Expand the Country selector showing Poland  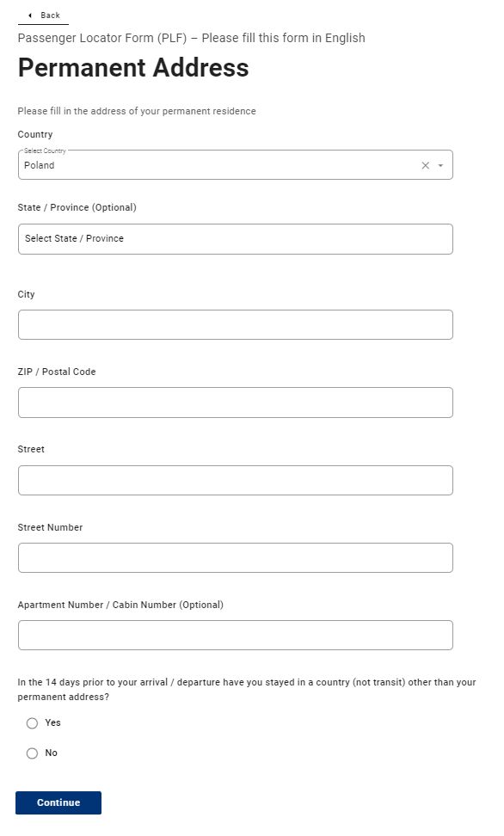pyautogui.click(x=235, y=165)
